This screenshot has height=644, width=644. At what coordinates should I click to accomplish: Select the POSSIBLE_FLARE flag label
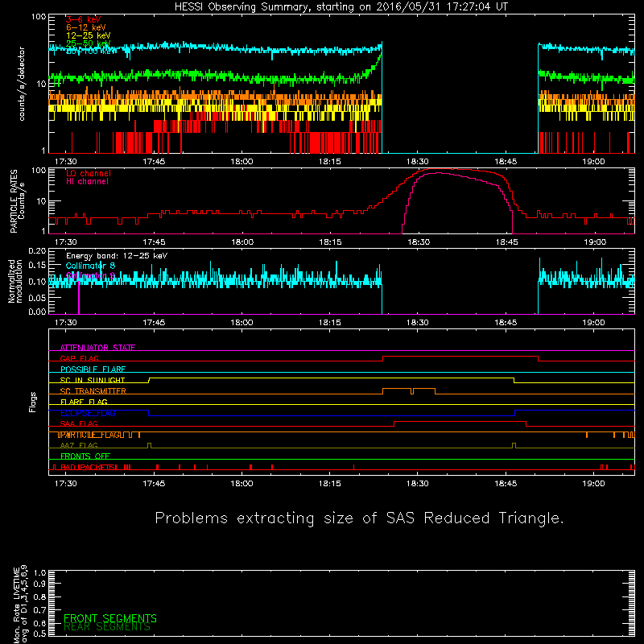coord(93,369)
